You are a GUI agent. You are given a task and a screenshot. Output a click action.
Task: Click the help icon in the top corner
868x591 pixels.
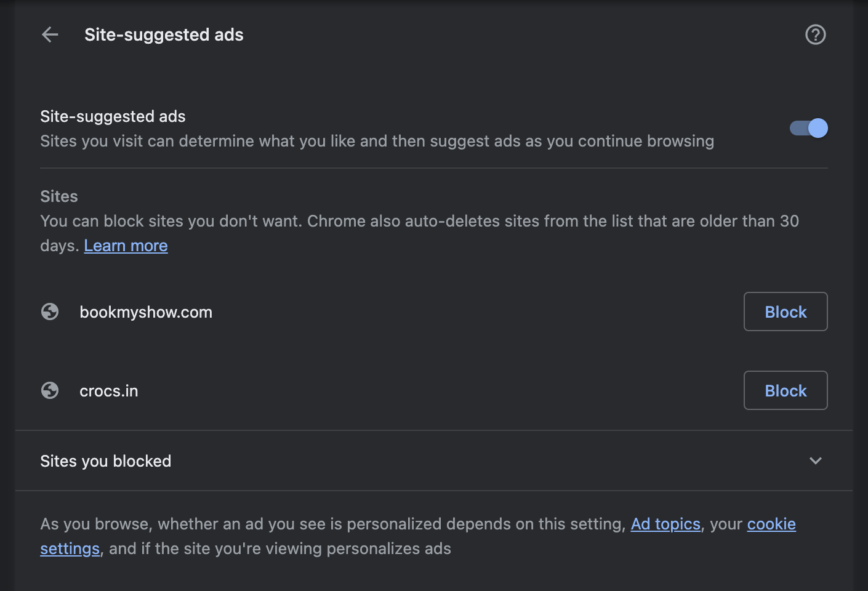click(815, 34)
